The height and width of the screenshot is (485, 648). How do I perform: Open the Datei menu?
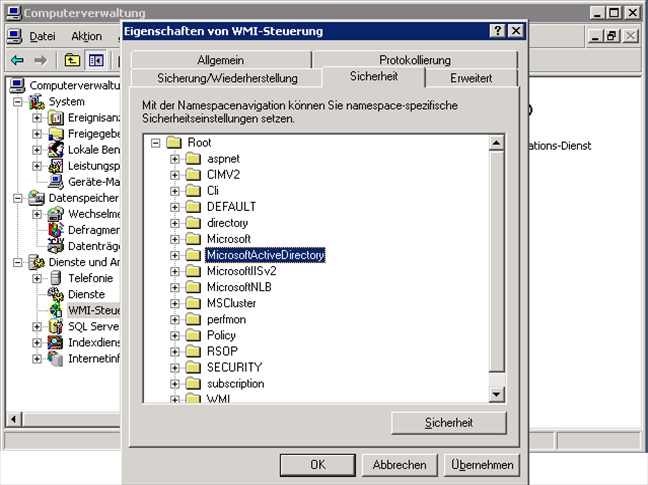[42, 36]
